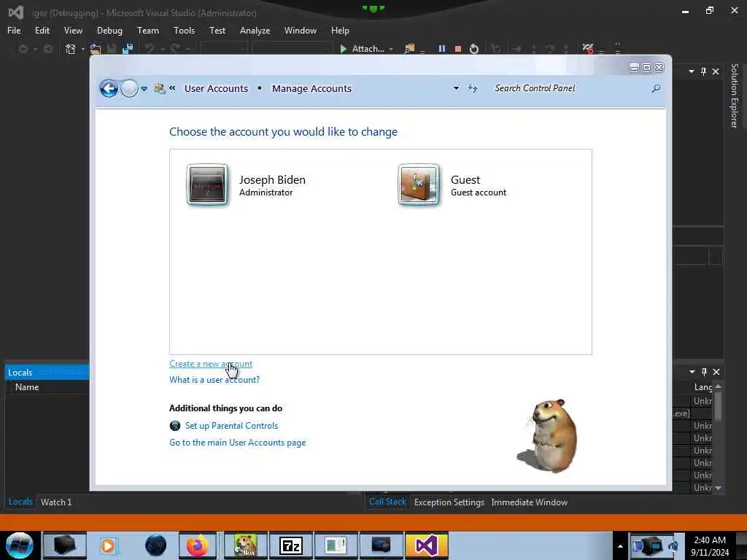Click the Parental Controls globe icon
This screenshot has width=747, height=560.
pyautogui.click(x=175, y=426)
